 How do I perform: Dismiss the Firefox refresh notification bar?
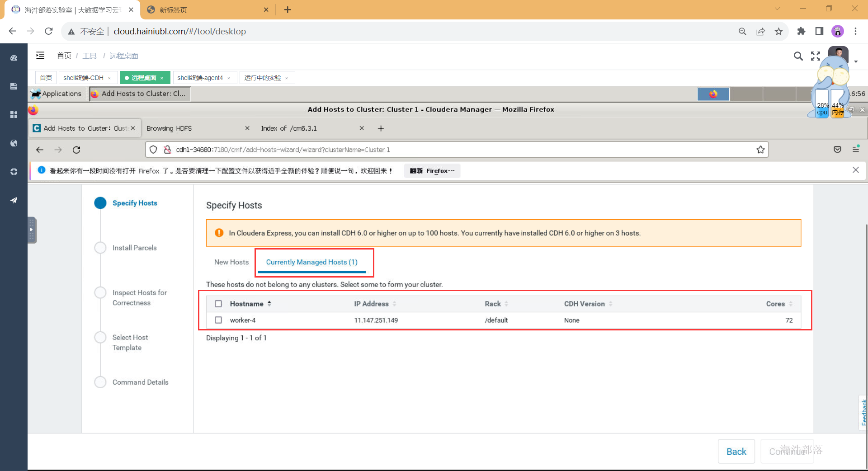[855, 170]
